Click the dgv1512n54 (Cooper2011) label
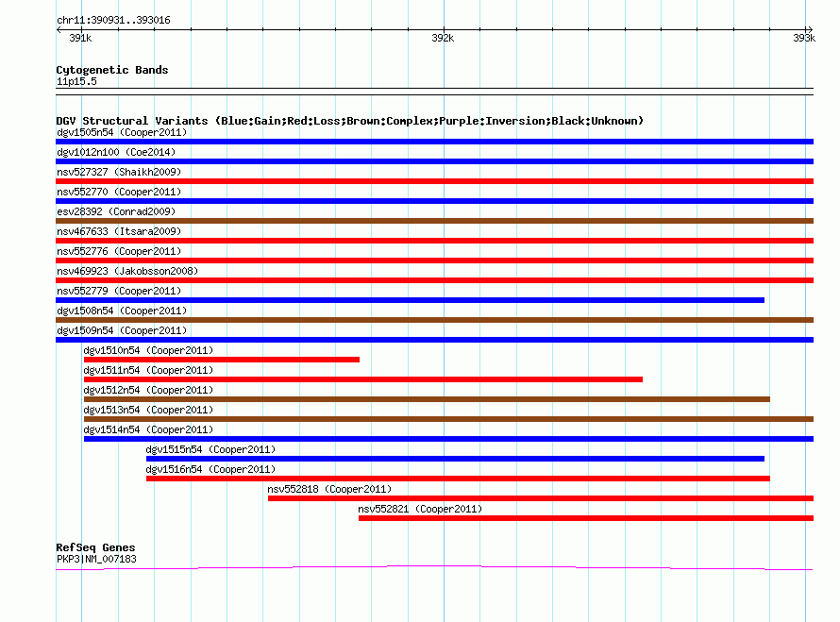This screenshot has height=622, width=840. [x=148, y=390]
